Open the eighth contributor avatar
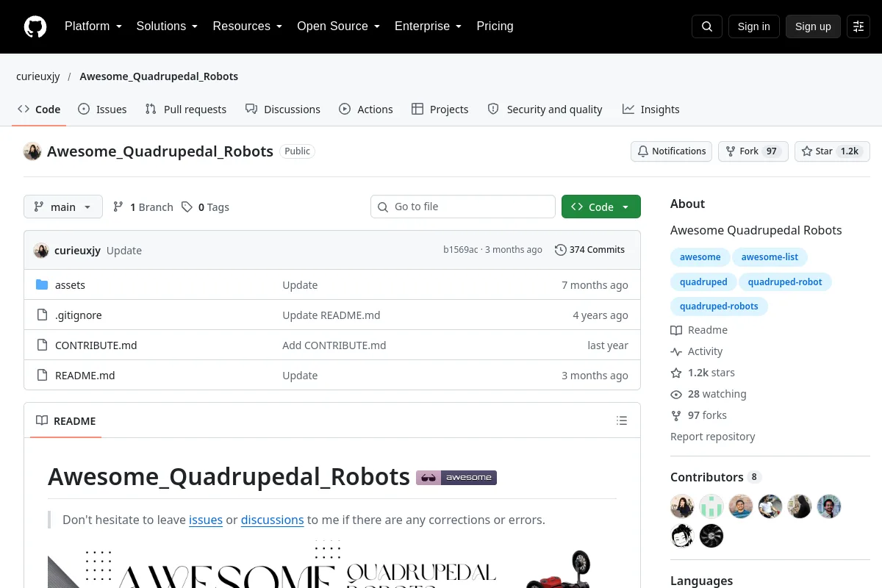 point(711,536)
